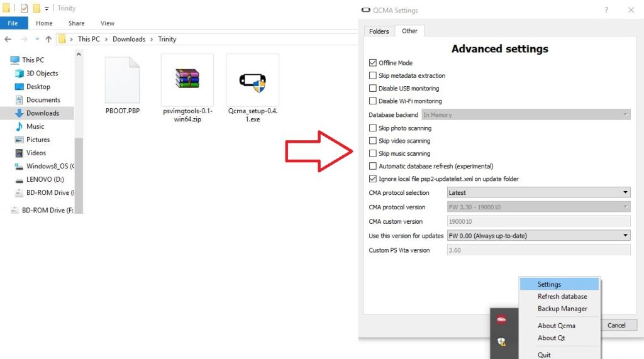Choose Settings from the tray menu

559,284
